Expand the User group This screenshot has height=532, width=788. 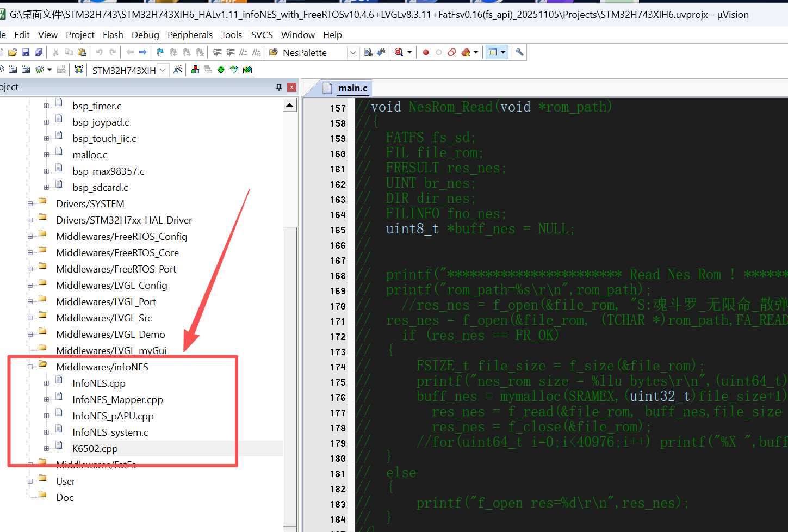click(x=30, y=481)
